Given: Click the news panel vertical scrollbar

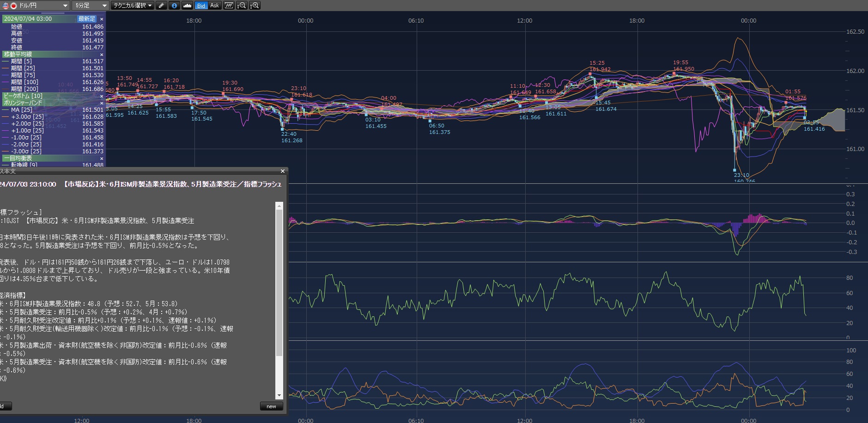Looking at the screenshot, I should pyautogui.click(x=279, y=282).
